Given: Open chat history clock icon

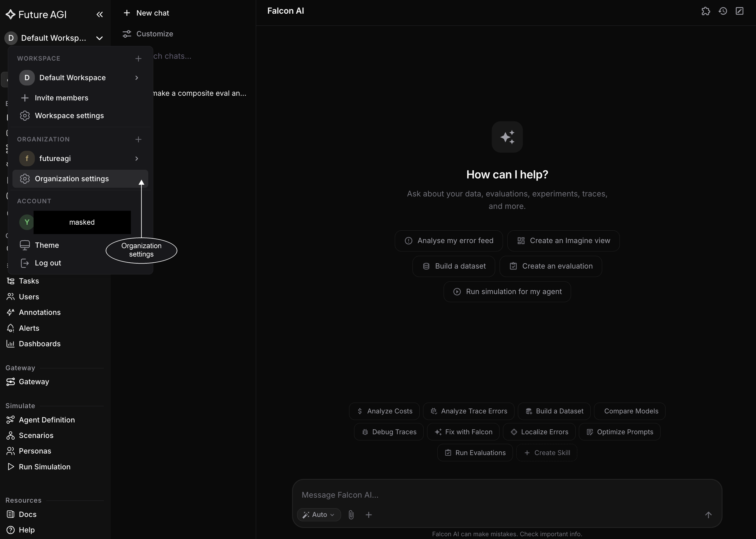Looking at the screenshot, I should click(x=723, y=11).
